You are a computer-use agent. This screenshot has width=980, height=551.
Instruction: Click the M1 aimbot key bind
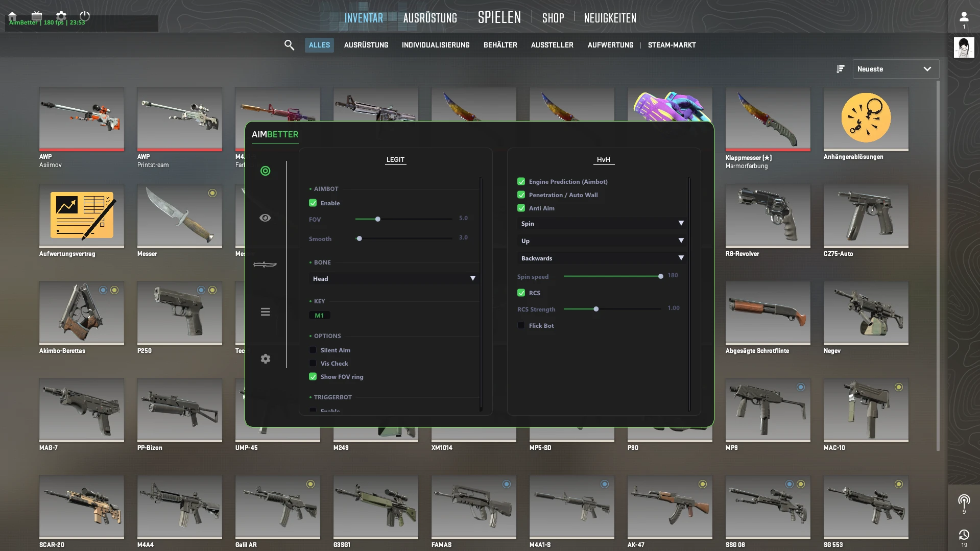[x=319, y=315]
